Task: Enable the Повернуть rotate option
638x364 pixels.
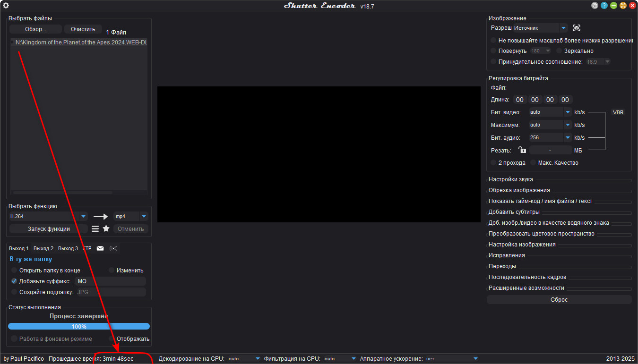Action: click(509, 51)
